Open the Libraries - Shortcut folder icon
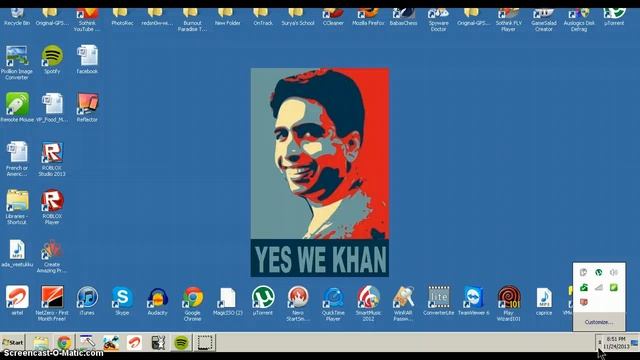Viewport: 640px width, 360px height. [x=17, y=207]
